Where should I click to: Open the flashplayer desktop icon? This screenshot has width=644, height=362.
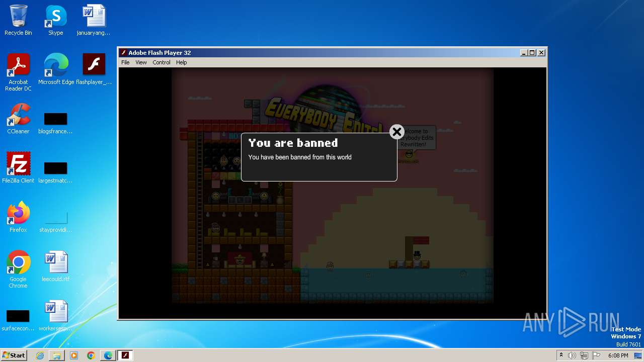pos(94,69)
